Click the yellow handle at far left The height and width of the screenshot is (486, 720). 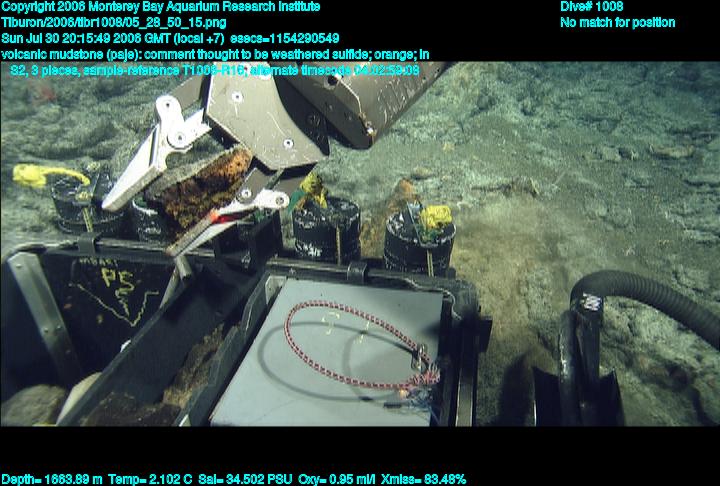(45, 176)
